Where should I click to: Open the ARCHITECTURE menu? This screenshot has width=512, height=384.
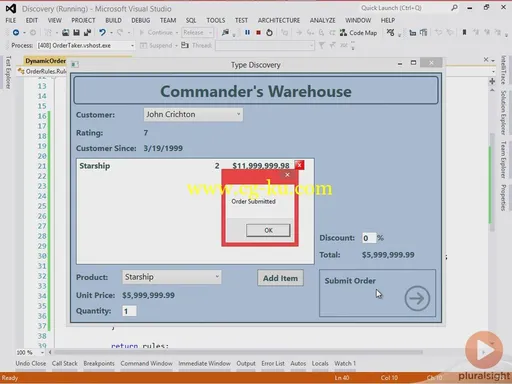pos(279,20)
